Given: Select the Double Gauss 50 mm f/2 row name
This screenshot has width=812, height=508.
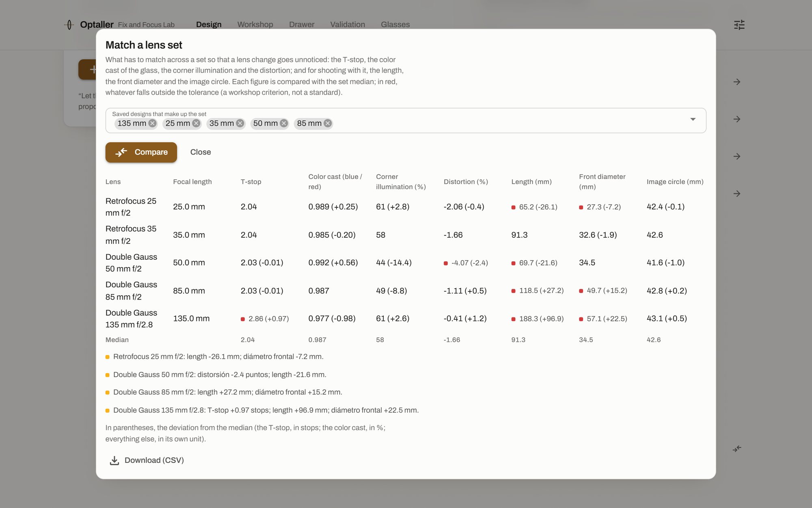Looking at the screenshot, I should (131, 263).
